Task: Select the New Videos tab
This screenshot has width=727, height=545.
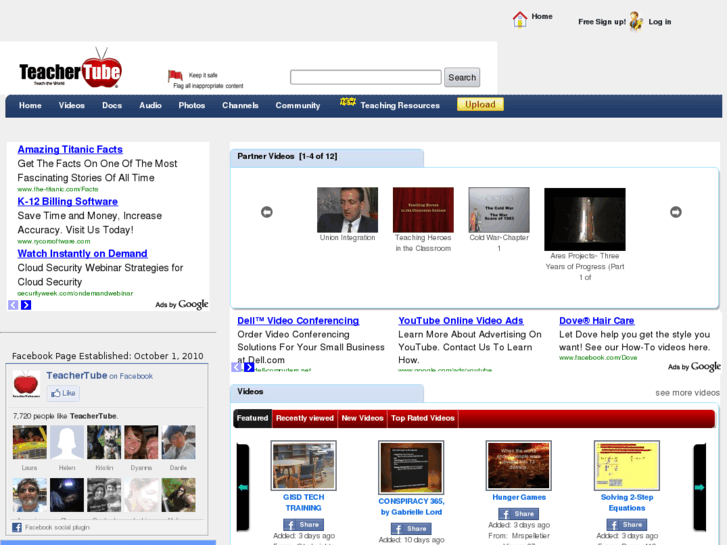Action: pos(362,418)
